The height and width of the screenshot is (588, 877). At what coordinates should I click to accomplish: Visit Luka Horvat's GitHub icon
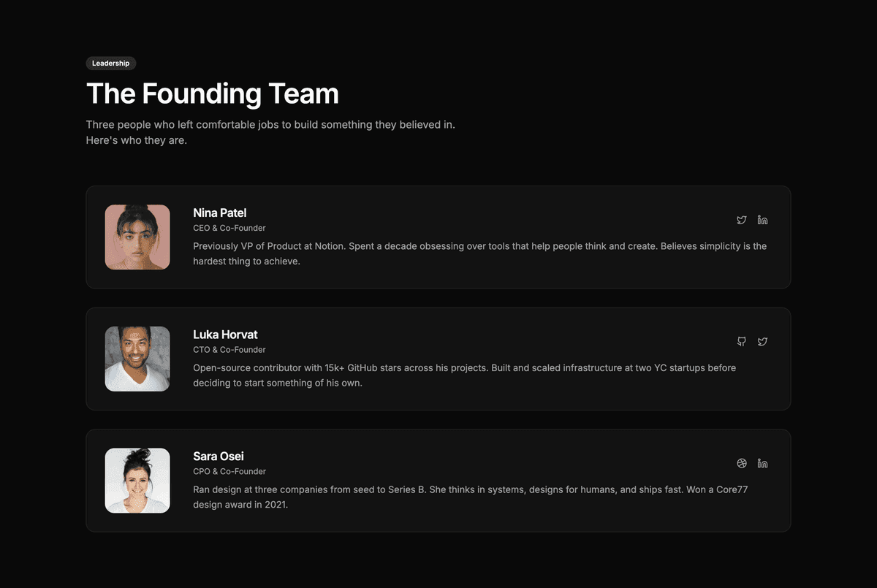tap(742, 341)
